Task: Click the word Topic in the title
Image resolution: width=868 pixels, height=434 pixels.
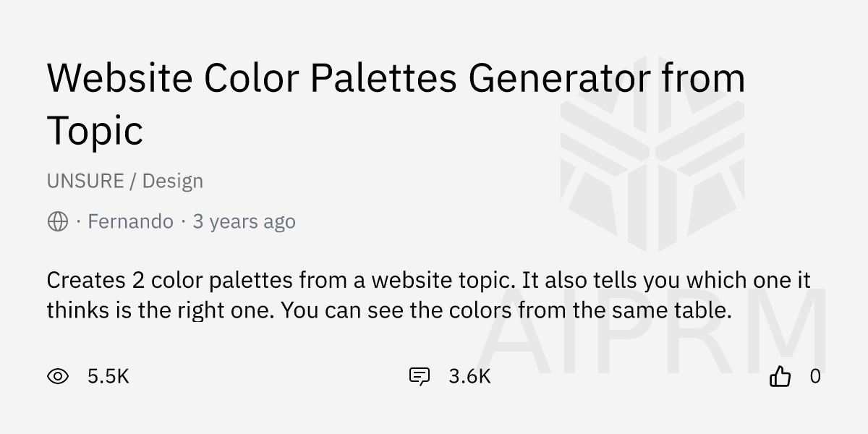Action: point(95,131)
